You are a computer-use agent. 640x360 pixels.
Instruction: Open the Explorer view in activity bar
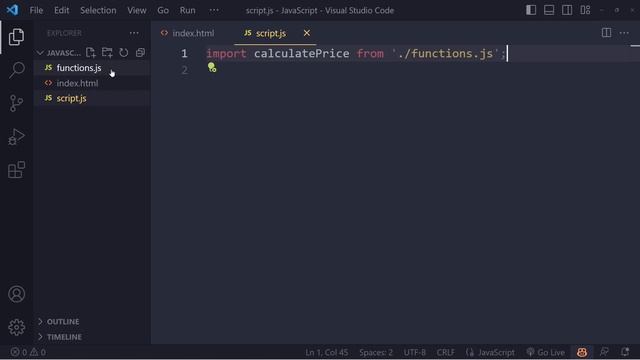16,37
